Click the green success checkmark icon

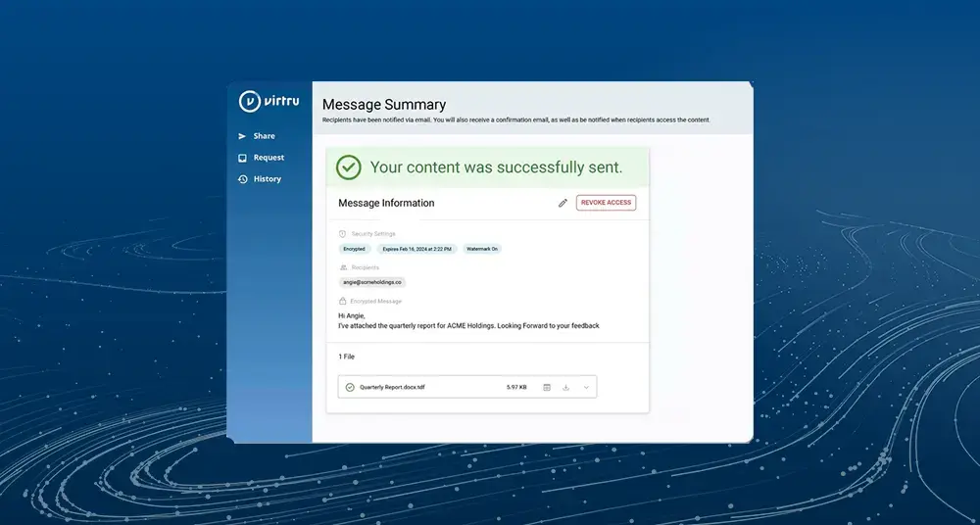(349, 167)
